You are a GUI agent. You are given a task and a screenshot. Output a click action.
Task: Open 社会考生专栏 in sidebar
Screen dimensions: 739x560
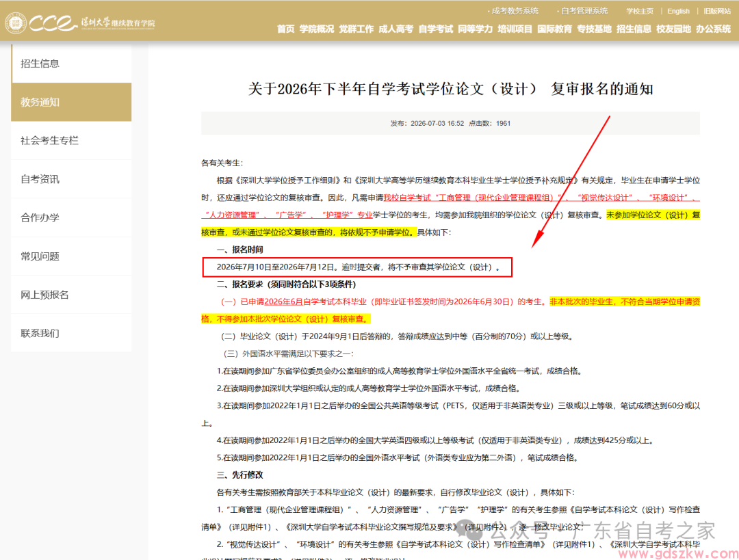coord(71,140)
